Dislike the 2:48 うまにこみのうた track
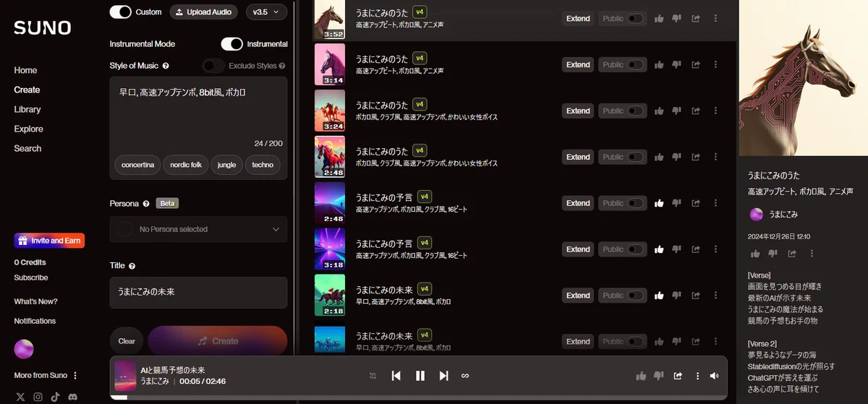 677,158
